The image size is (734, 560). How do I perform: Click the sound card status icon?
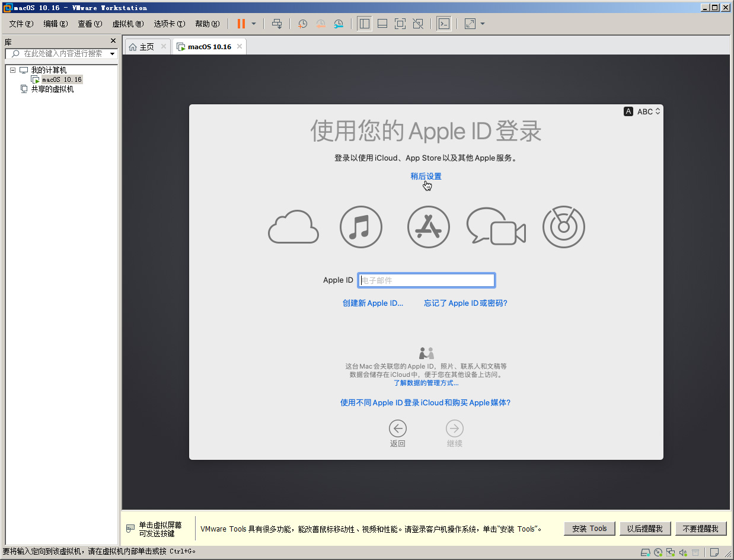(683, 552)
